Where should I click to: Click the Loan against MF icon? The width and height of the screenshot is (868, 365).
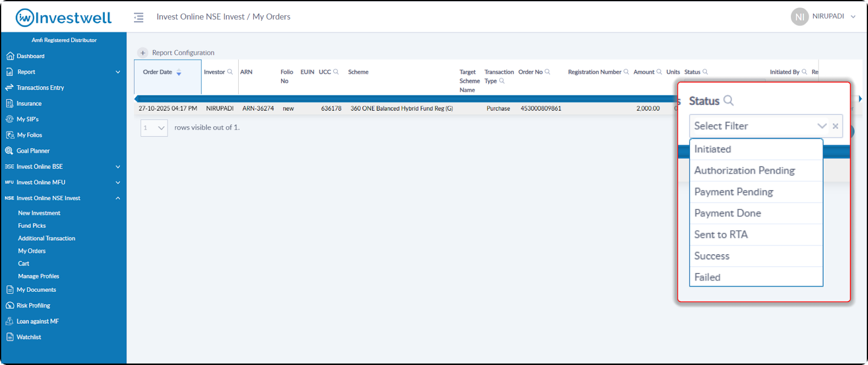[x=9, y=321]
